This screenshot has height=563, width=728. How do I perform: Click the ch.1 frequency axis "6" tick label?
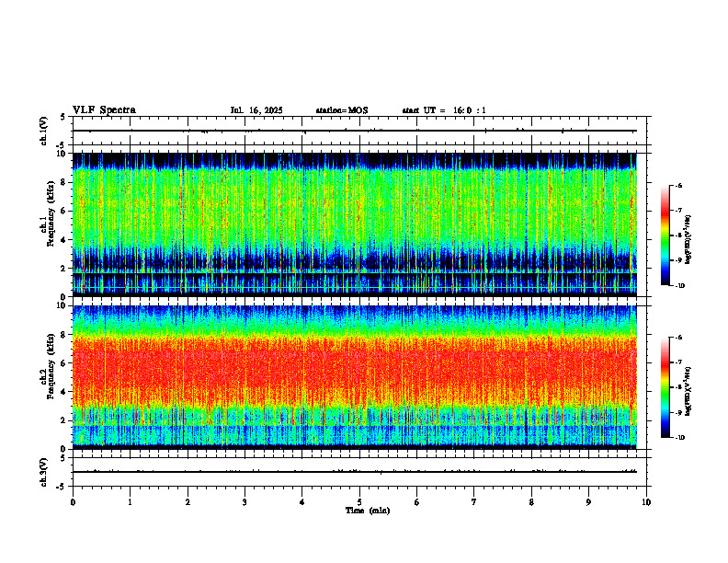(x=64, y=212)
